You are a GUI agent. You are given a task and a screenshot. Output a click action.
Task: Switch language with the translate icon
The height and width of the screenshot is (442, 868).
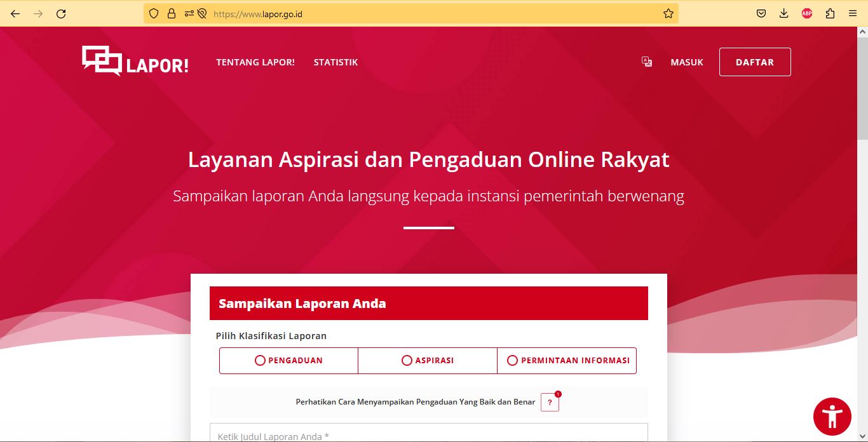tap(647, 62)
